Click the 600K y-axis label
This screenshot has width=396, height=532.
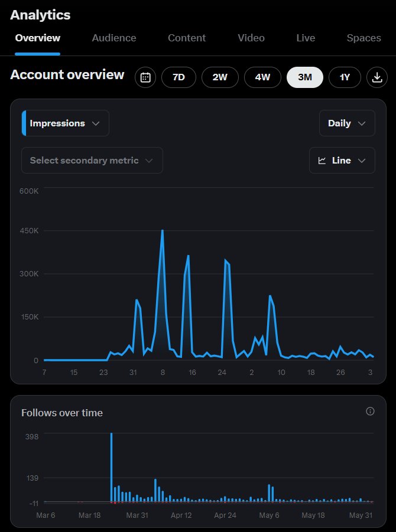tap(29, 191)
